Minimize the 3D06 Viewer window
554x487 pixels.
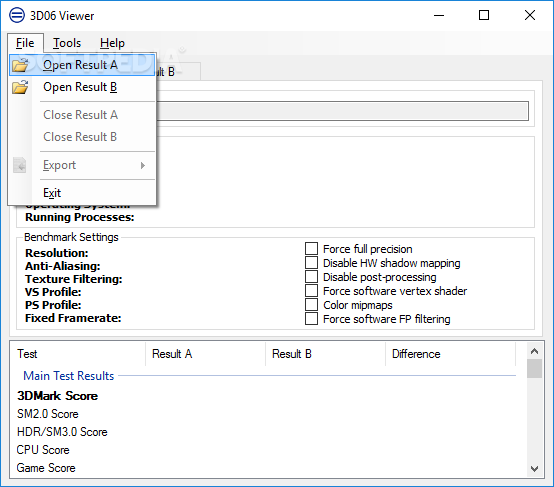point(439,15)
